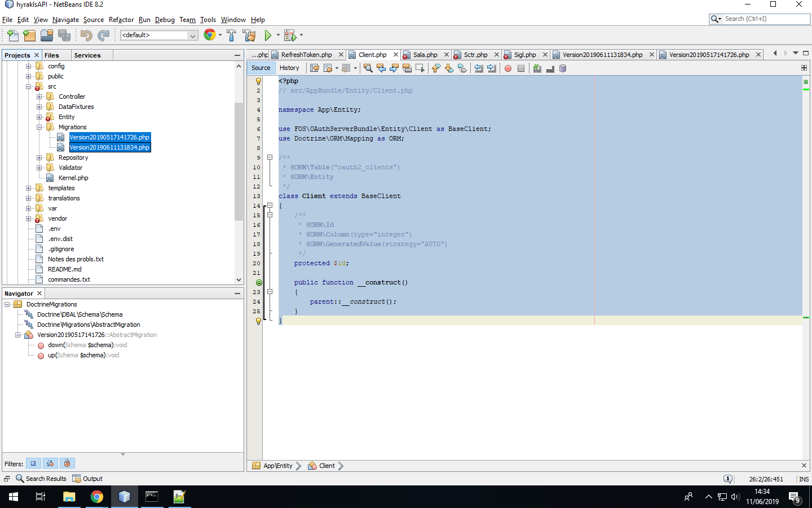The width and height of the screenshot is (812, 508).
Task: Collapse Version20190517141726 node in Navigator
Action: point(17,335)
